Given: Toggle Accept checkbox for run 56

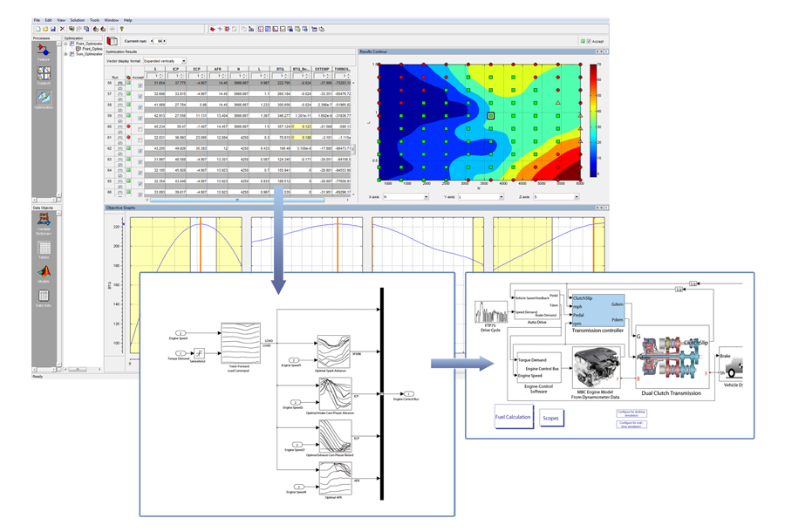Looking at the screenshot, I should [140, 85].
